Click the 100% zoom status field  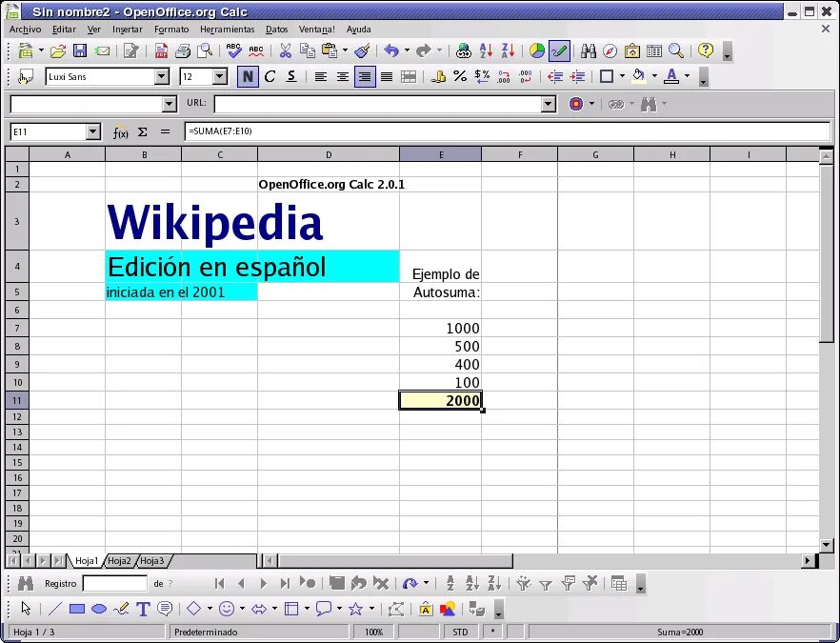pos(374,632)
